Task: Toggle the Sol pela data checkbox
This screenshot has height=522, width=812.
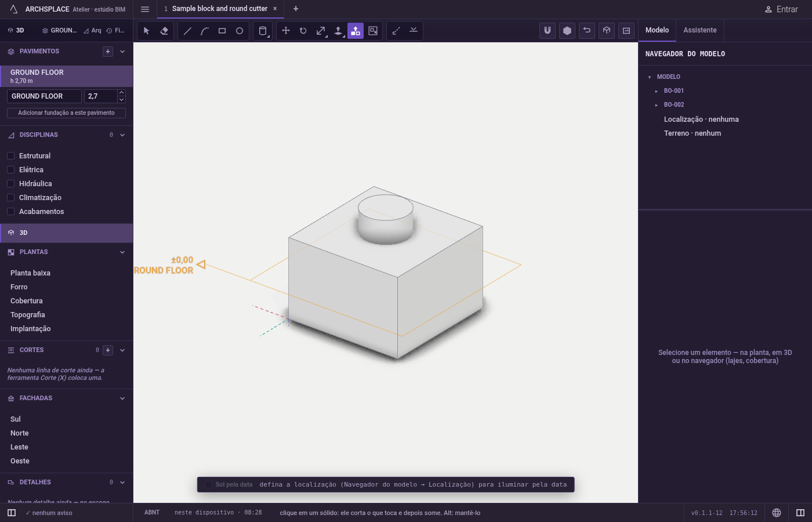Action: pos(209,485)
